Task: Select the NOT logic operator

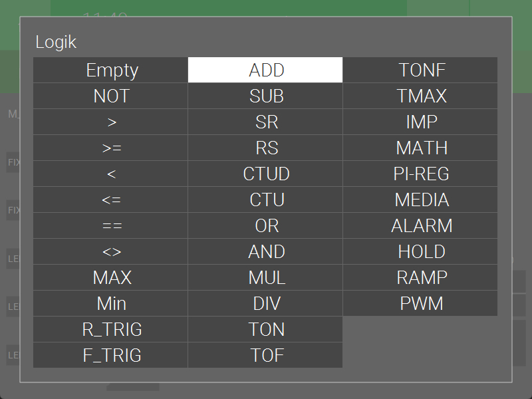Action: pos(111,96)
